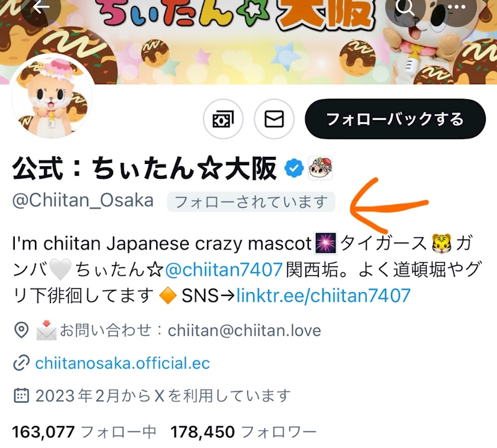
Task: Click the フォローバックする button
Action: coord(395,119)
